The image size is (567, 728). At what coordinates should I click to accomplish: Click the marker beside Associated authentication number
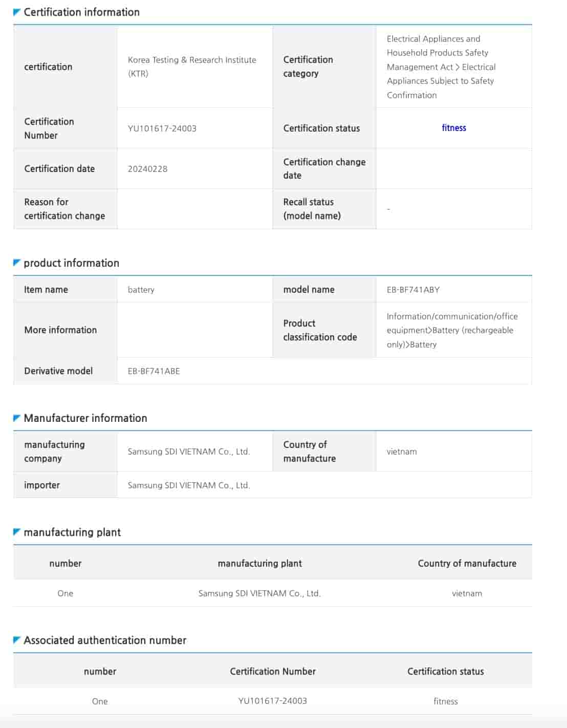coord(16,640)
